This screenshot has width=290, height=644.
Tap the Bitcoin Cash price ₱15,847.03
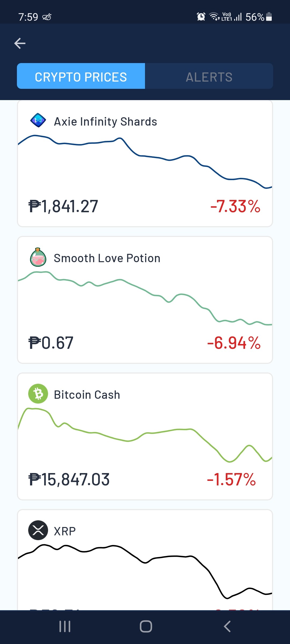click(x=69, y=479)
